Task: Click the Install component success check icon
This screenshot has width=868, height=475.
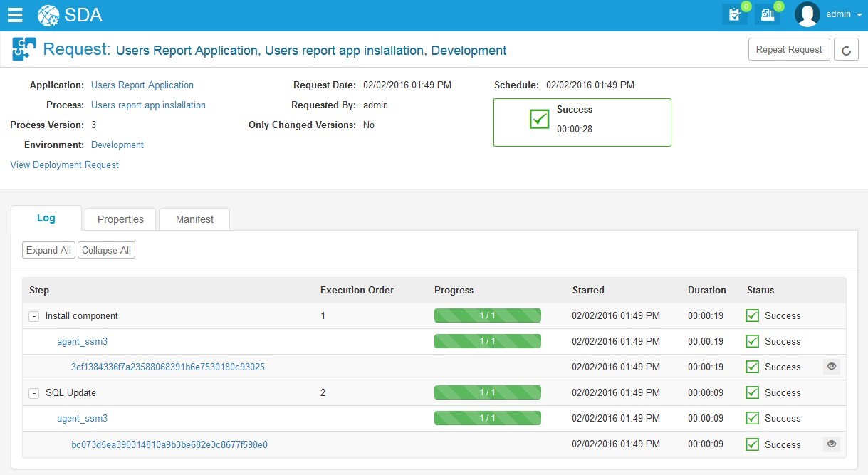Action: (x=753, y=315)
